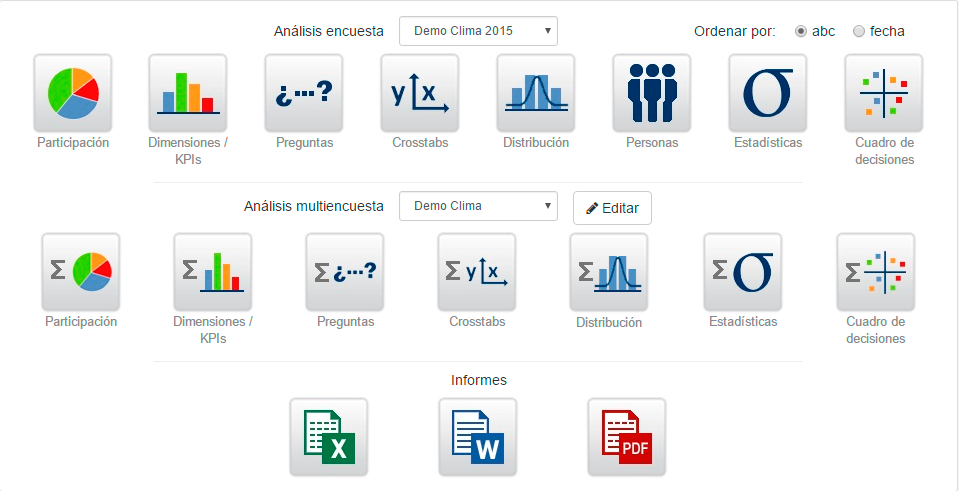Open single-survey Cuadro de decisiones scatter icon
The image size is (959, 491).
coord(884,94)
